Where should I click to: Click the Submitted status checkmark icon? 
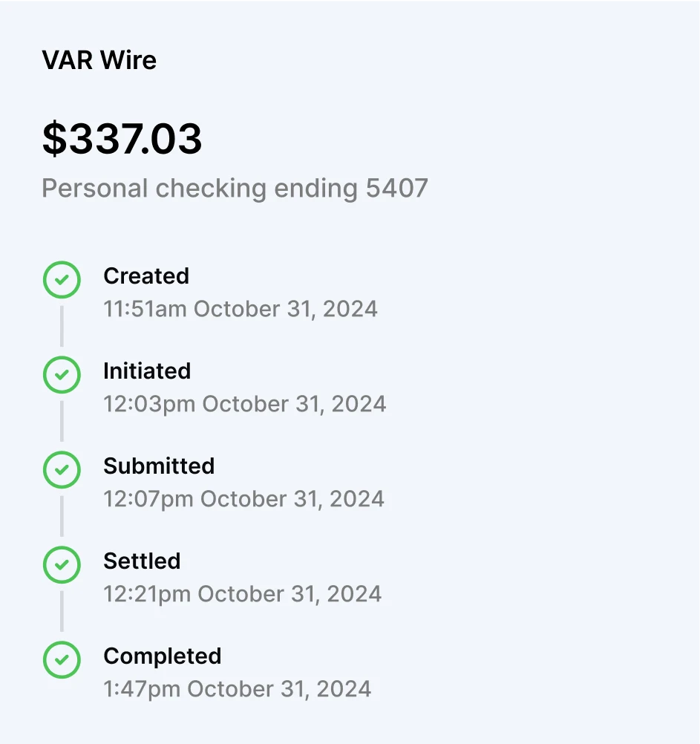[62, 470]
